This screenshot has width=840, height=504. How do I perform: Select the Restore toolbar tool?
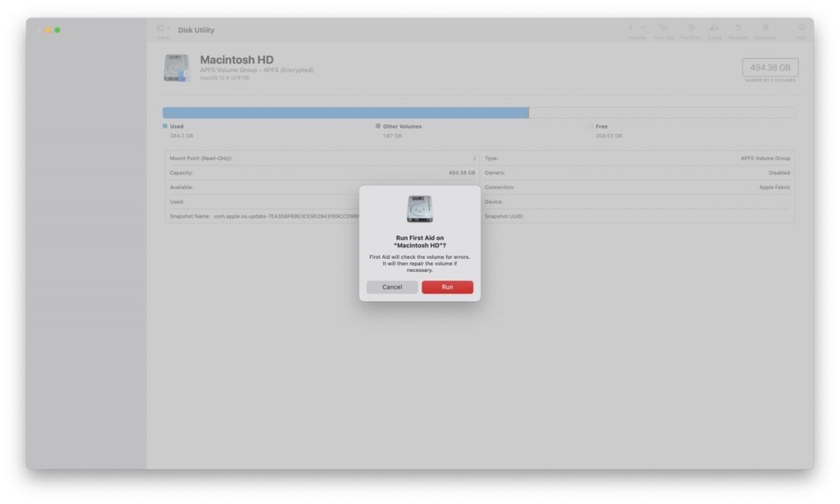pyautogui.click(x=737, y=31)
